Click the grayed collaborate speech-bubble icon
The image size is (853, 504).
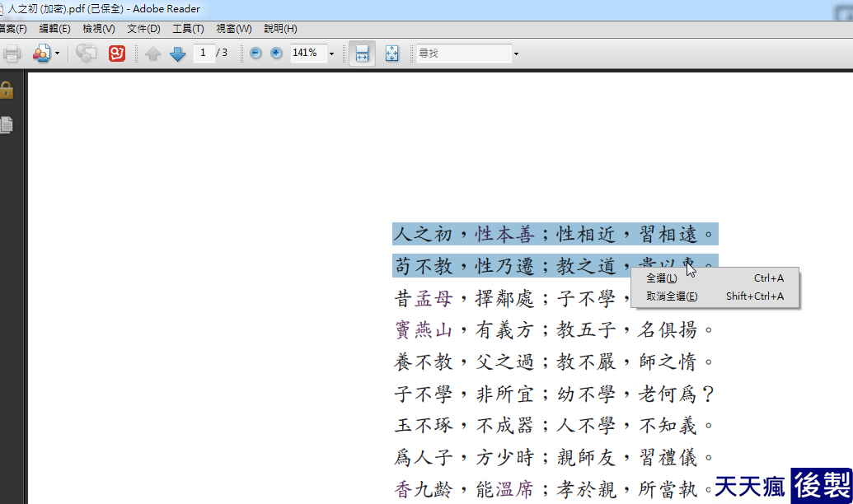(x=86, y=54)
